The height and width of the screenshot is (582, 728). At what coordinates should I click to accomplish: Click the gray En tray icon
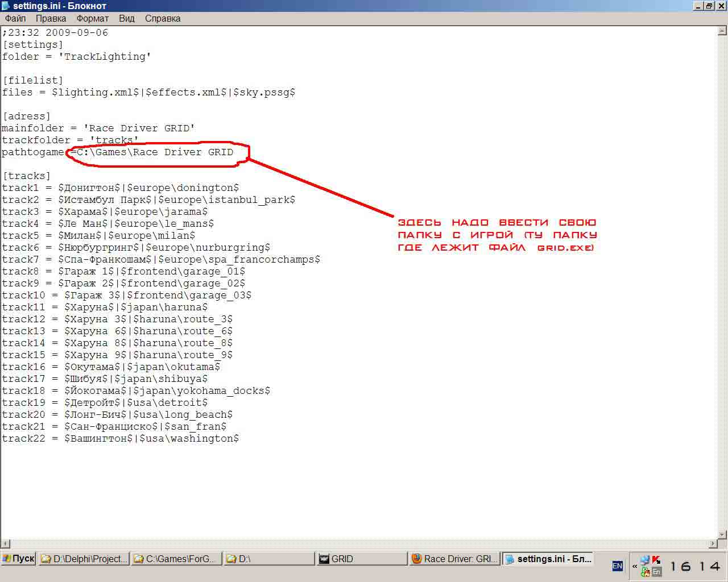point(656,572)
